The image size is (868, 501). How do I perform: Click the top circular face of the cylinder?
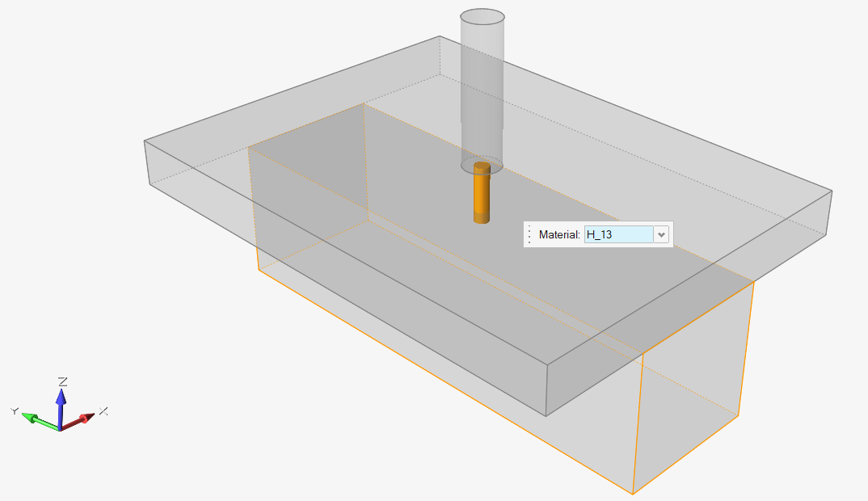[x=482, y=18]
